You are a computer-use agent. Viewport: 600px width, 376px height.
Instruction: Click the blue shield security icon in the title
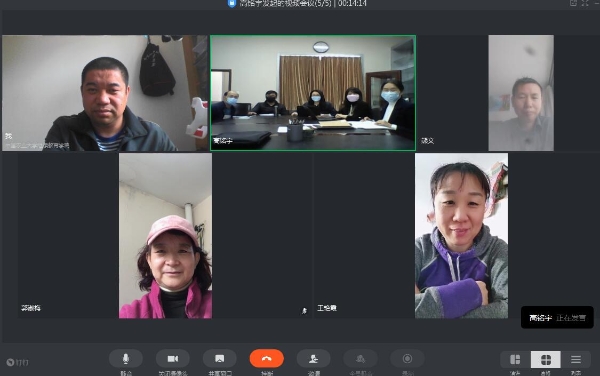tap(232, 3)
